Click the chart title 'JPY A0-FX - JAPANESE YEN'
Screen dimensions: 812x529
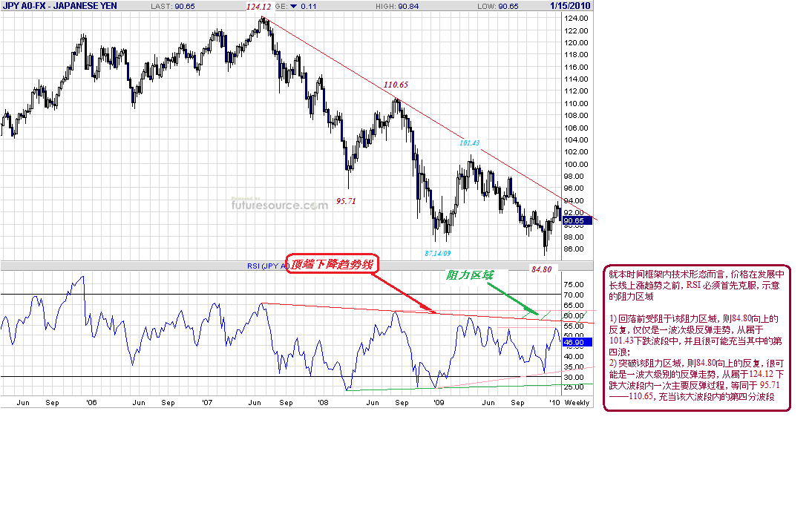[x=60, y=6]
